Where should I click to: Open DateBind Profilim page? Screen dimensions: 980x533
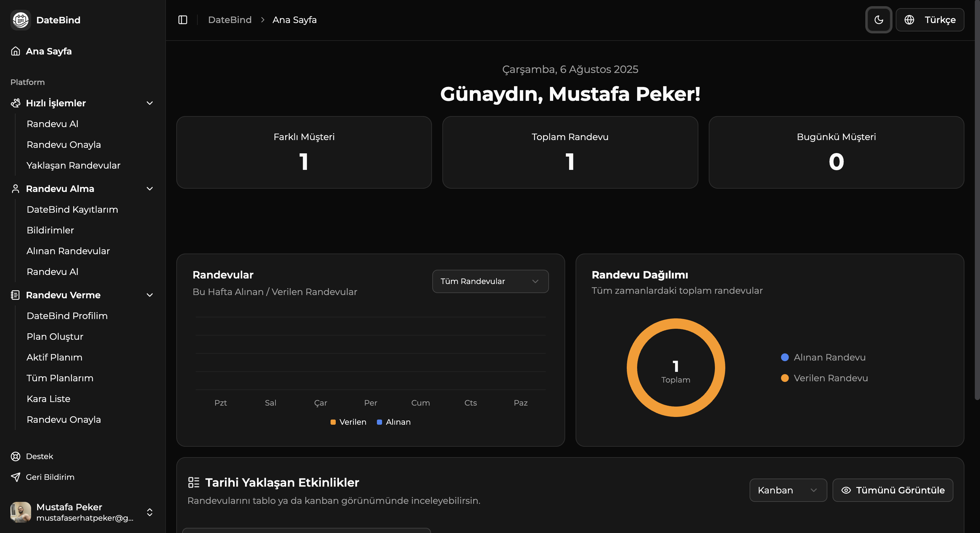[x=67, y=315]
